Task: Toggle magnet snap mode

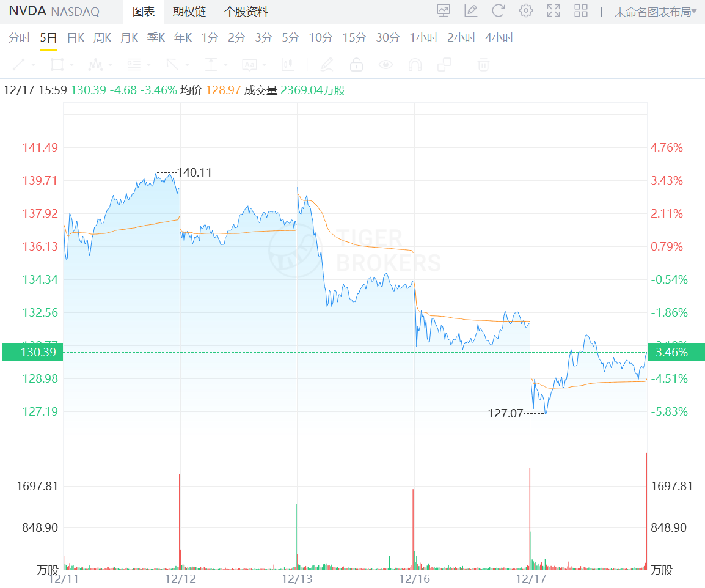Action: coord(415,65)
